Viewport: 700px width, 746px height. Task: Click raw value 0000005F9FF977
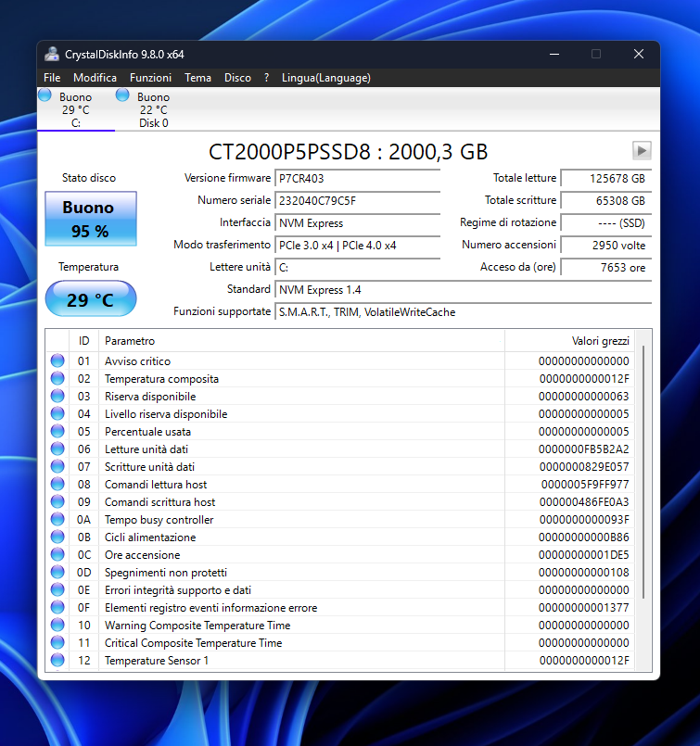click(585, 485)
